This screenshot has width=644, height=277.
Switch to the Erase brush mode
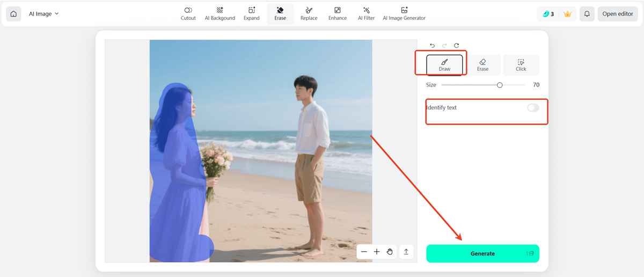point(482,65)
